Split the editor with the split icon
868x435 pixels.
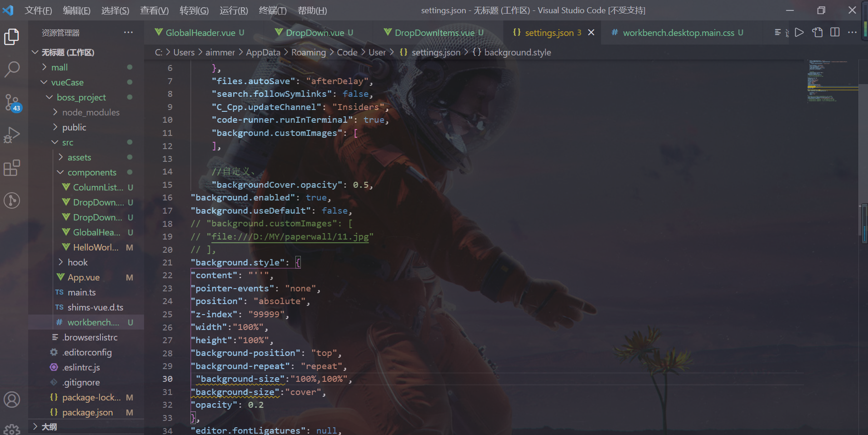point(836,32)
